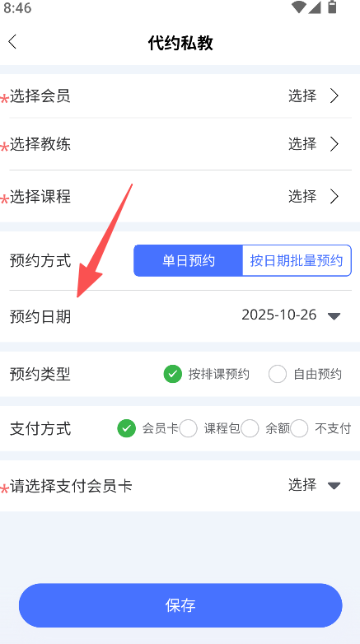Choose 会员卡 payment method

click(x=127, y=429)
